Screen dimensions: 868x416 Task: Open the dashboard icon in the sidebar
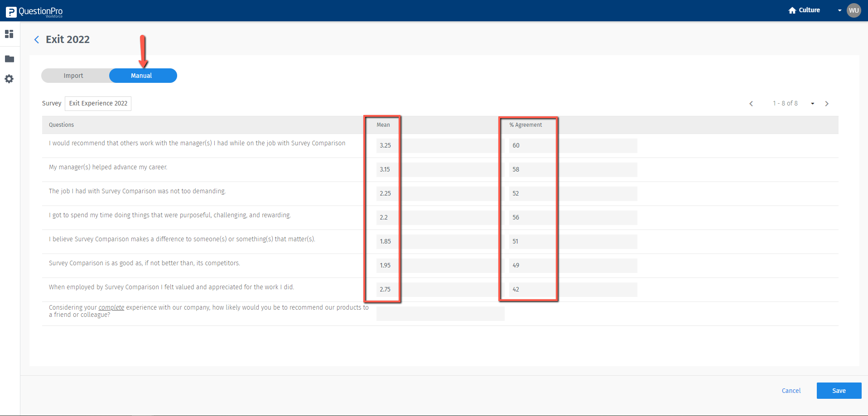(x=9, y=34)
